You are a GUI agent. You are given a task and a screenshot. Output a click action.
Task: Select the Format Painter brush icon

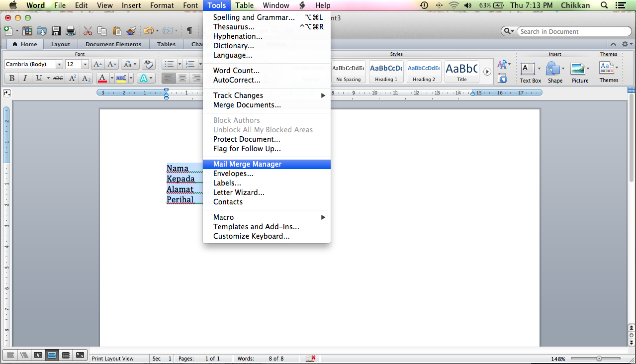[x=131, y=30]
